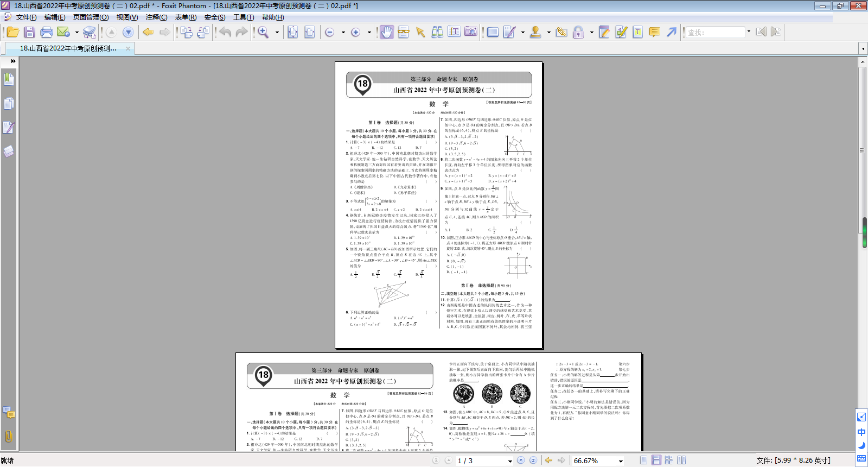868x467 pixels.
Task: Jump to last page in status bar
Action: (533, 460)
